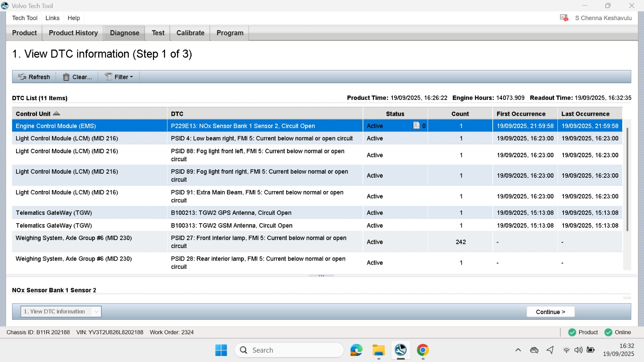Click the DTC list vertical scrollbar
This screenshot has height=362, width=644.
[x=627, y=179]
